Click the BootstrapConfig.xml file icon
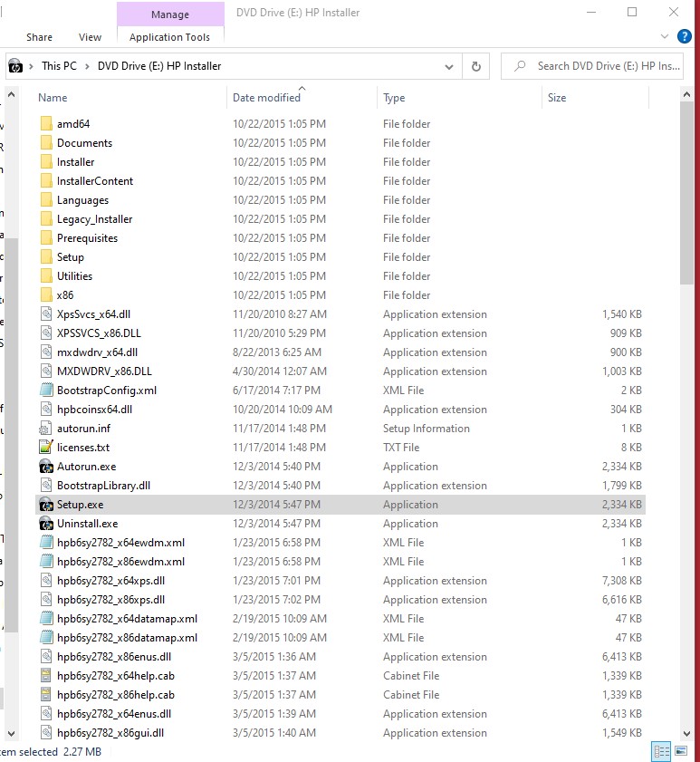Image resolution: width=700 pixels, height=762 pixels. (x=46, y=390)
